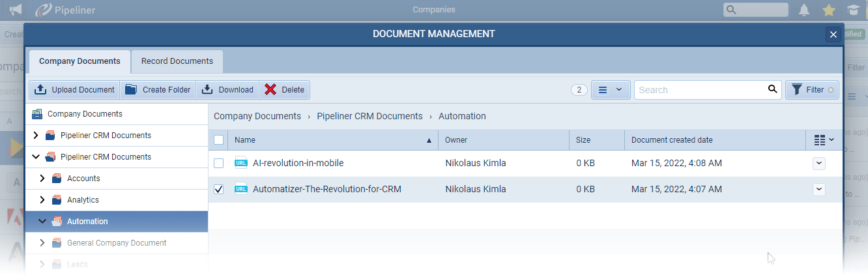This screenshot has width=868, height=275.
Task: Click the document Search input field
Action: tap(701, 90)
